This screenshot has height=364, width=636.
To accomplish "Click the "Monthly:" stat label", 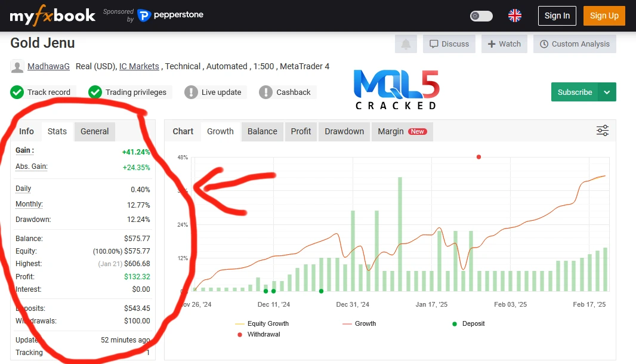I will pyautogui.click(x=29, y=204).
